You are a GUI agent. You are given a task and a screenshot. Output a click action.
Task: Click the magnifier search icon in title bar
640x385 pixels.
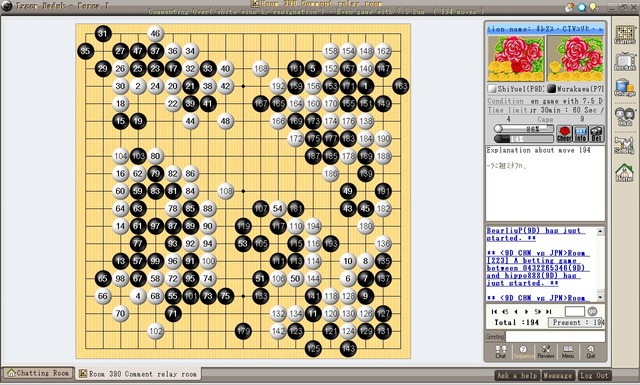582,7
